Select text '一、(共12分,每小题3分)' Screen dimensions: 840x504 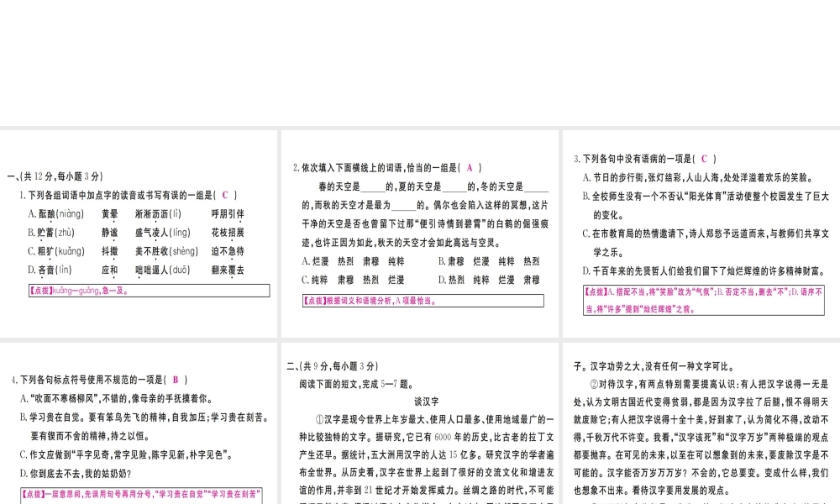(x=55, y=176)
